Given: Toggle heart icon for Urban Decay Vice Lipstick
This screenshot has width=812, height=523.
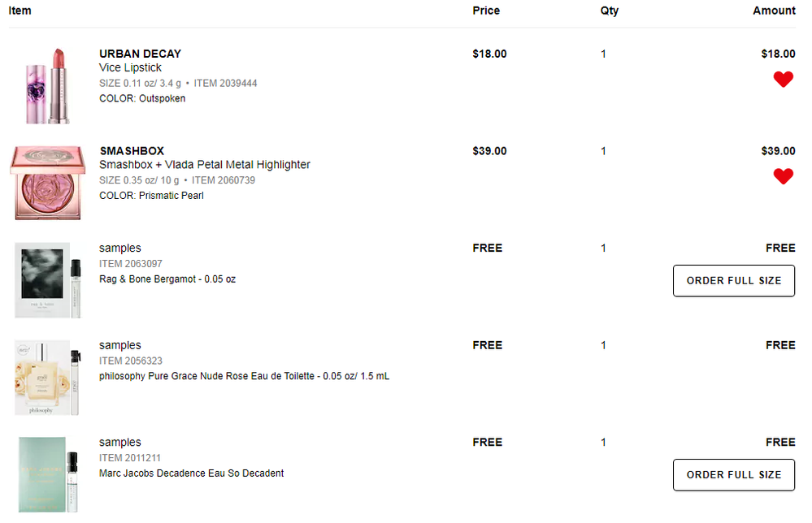Looking at the screenshot, I should pyautogui.click(x=783, y=80).
